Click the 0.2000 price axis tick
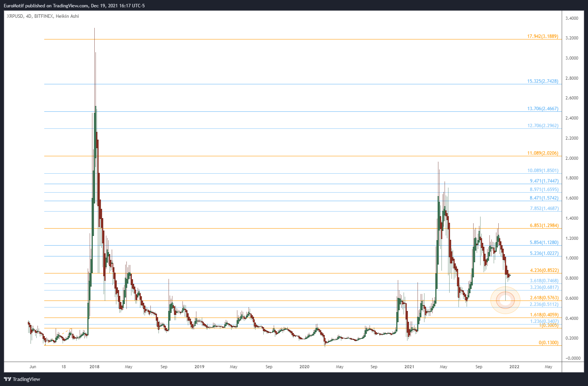Viewport: 588px width, 386px height. tap(572, 338)
